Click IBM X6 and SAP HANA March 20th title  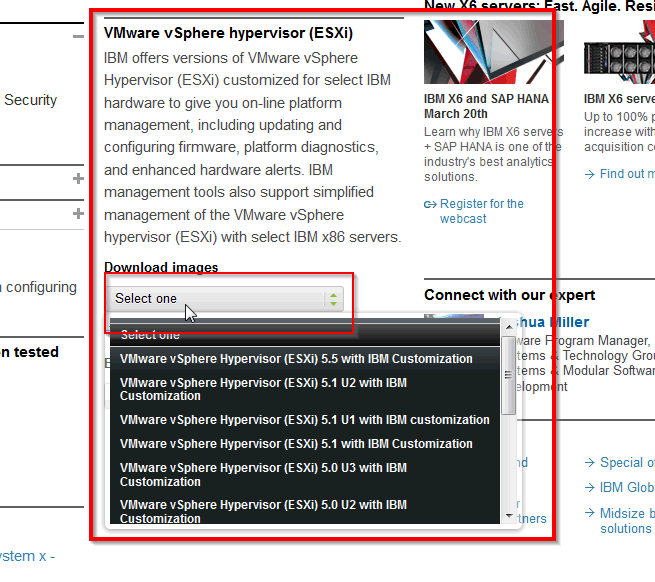click(x=486, y=106)
